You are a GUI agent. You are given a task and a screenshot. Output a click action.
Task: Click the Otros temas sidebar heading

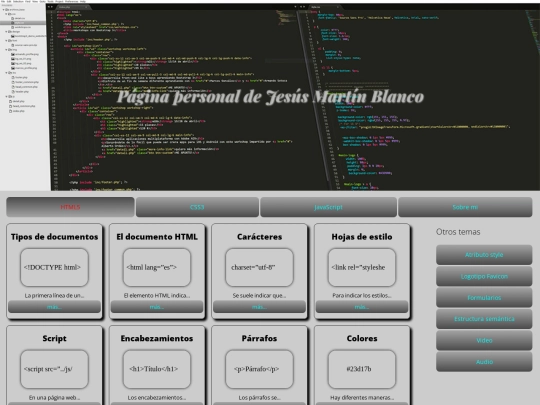point(458,232)
